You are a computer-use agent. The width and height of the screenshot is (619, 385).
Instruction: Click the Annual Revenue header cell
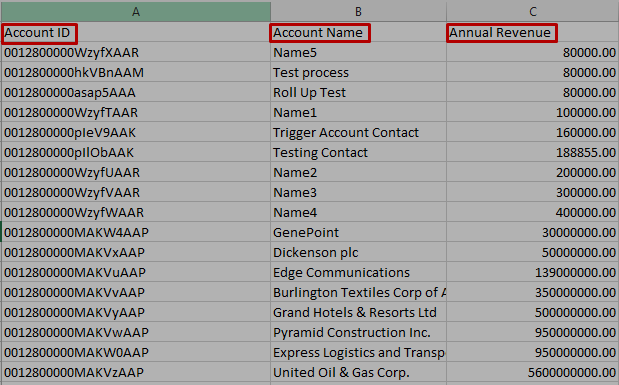pyautogui.click(x=533, y=32)
